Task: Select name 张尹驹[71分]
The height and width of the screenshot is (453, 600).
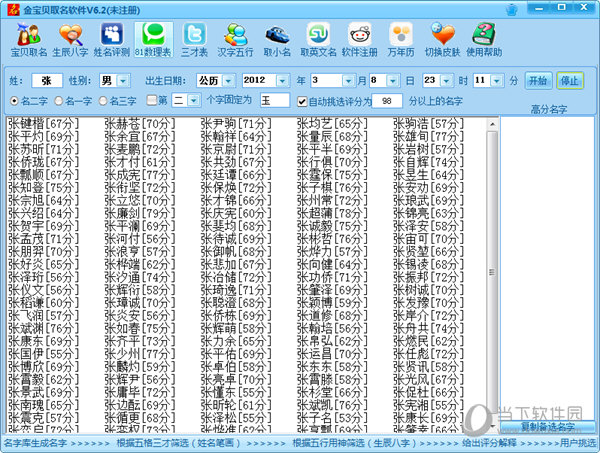Action: pos(236,124)
